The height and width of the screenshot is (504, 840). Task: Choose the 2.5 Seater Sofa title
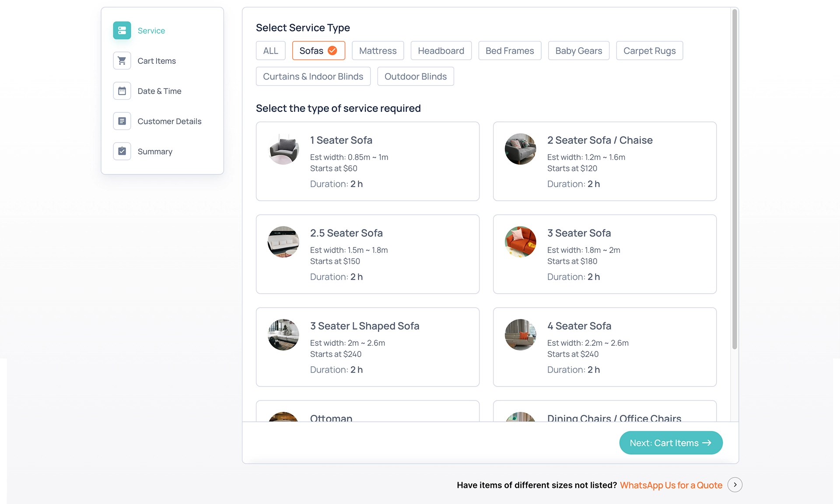[x=346, y=233]
